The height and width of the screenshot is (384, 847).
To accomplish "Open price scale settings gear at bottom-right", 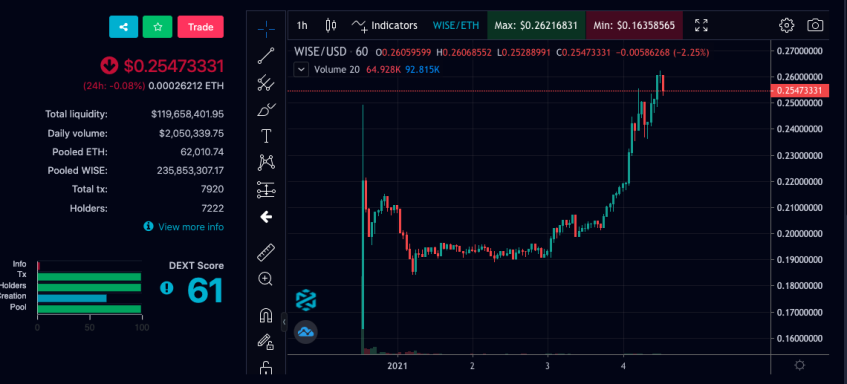I will [800, 366].
